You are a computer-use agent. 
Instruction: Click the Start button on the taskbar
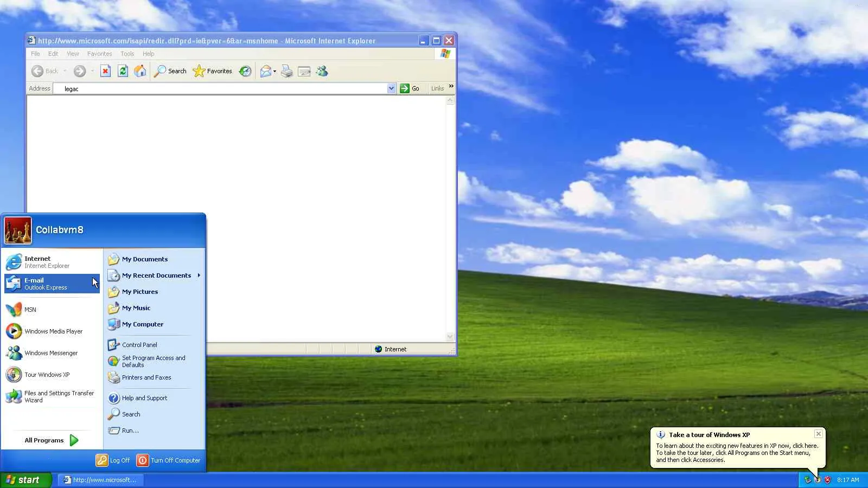(26, 480)
